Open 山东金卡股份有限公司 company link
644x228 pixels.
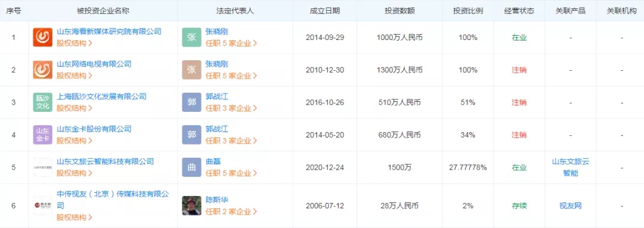click(94, 129)
